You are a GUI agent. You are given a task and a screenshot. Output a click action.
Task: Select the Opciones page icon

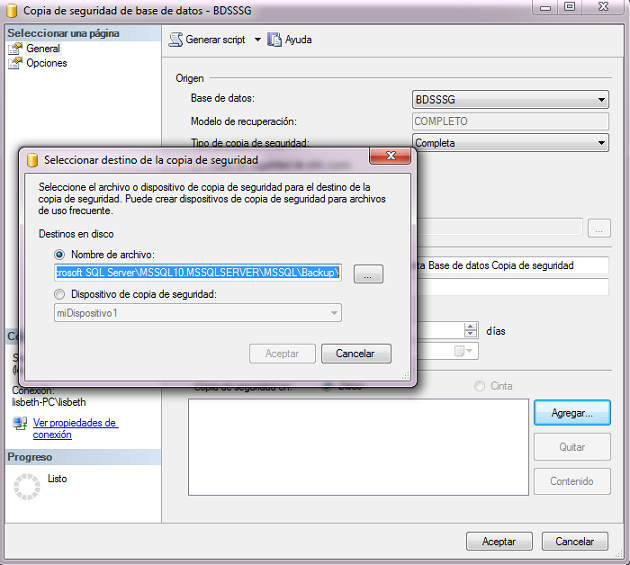coord(16,63)
